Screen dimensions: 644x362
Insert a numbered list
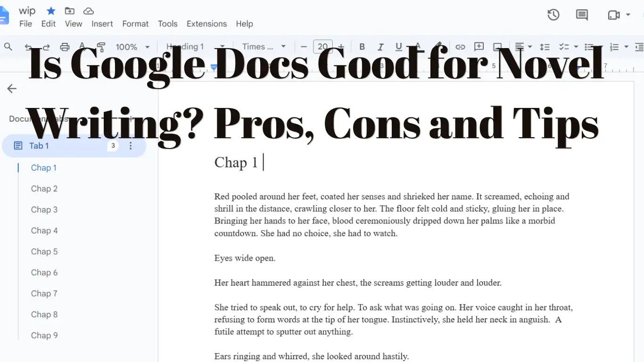point(614,47)
